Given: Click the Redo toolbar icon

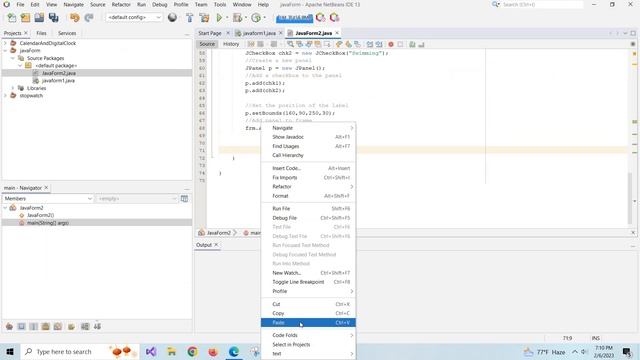Looking at the screenshot, I should coord(89,18).
